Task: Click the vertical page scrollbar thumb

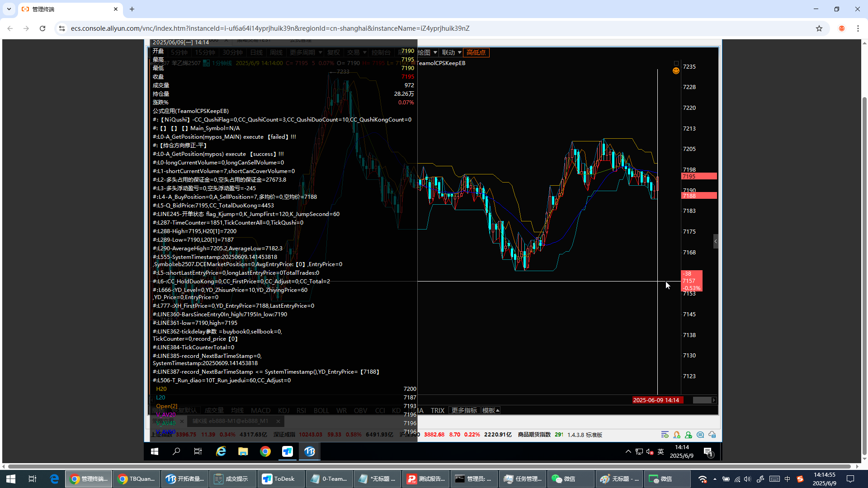Action: 864,276
